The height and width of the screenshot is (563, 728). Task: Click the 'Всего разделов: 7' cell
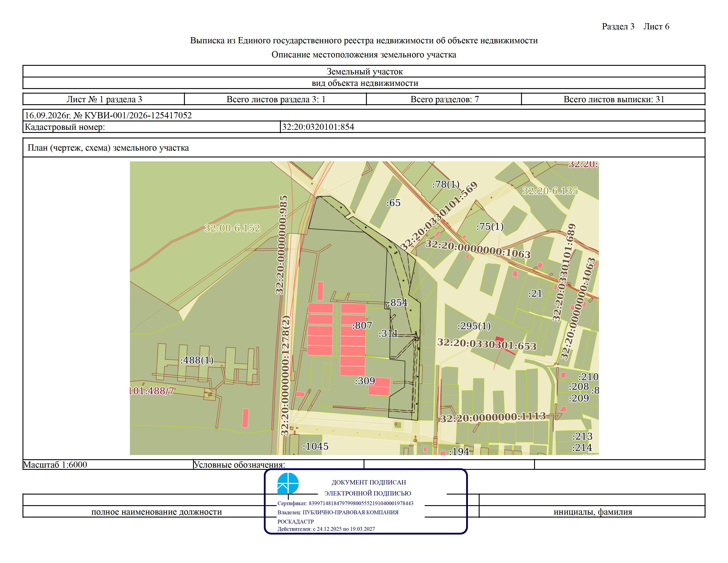[x=444, y=99]
